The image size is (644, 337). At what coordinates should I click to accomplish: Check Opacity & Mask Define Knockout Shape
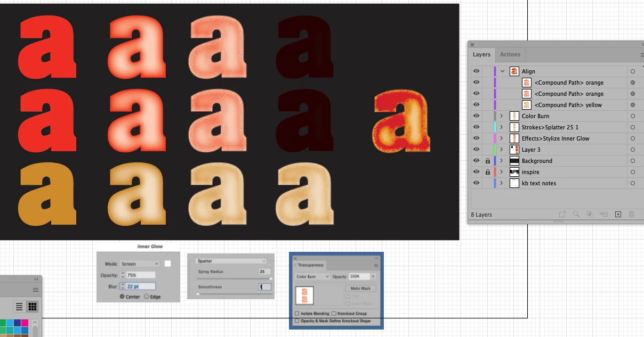click(x=297, y=321)
